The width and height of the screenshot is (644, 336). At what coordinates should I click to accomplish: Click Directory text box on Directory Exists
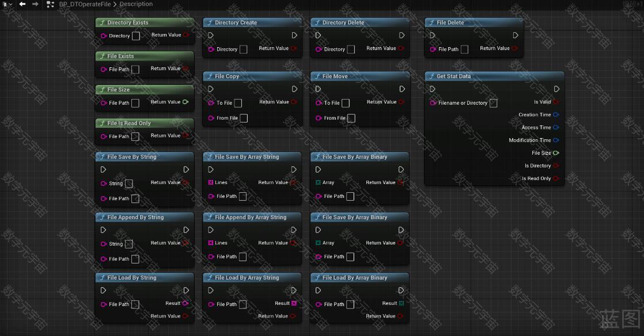(x=136, y=36)
